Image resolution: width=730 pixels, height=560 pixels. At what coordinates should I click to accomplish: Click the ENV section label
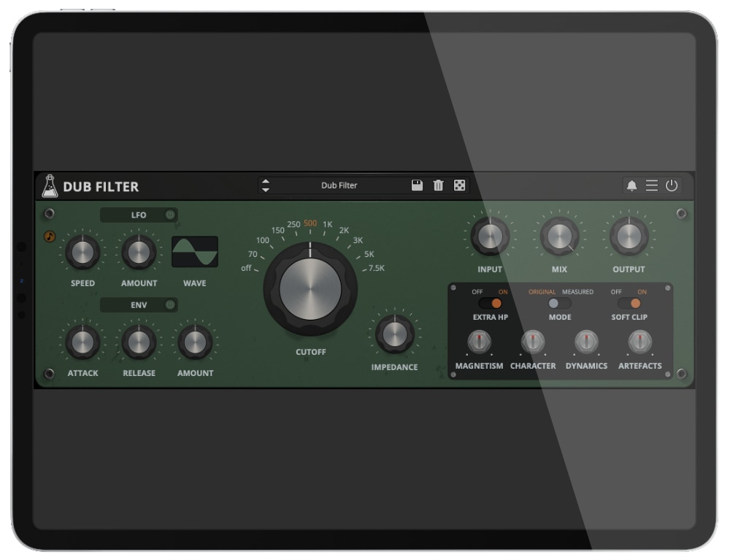click(139, 305)
